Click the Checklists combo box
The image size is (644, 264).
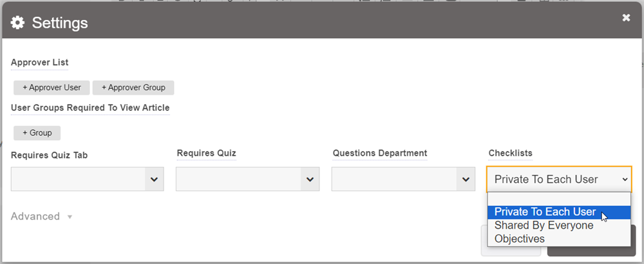click(x=559, y=179)
